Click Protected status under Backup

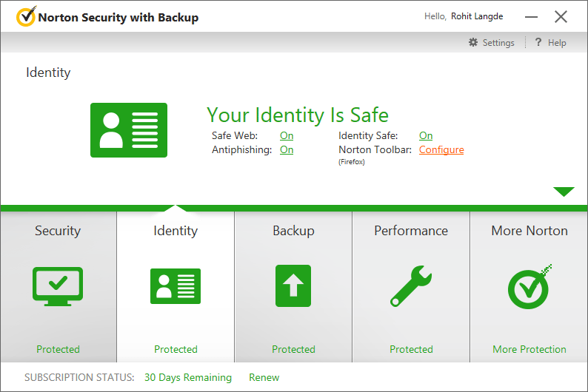tap(293, 349)
